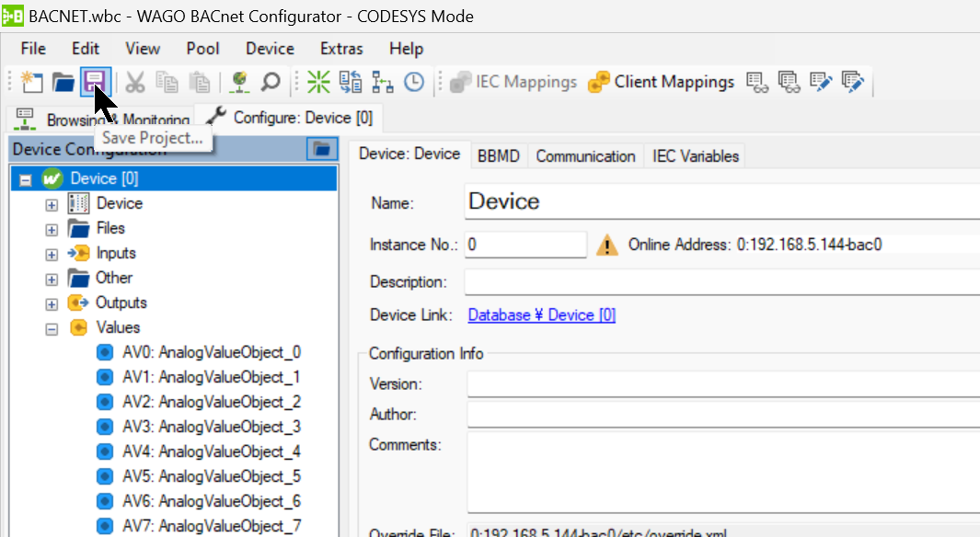Open the Pool menu

click(202, 49)
